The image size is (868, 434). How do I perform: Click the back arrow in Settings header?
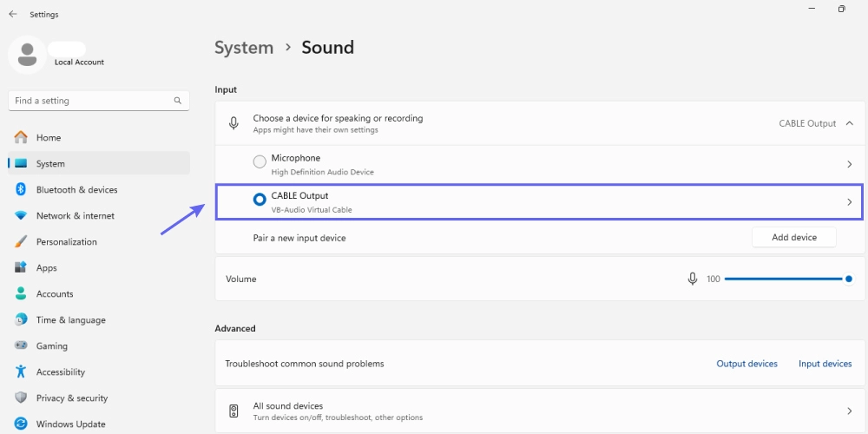tap(13, 14)
